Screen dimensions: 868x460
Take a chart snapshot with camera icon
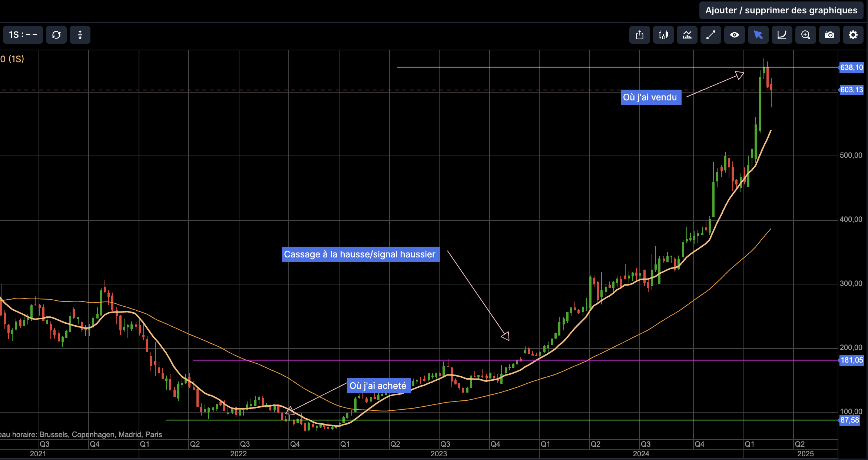[829, 35]
